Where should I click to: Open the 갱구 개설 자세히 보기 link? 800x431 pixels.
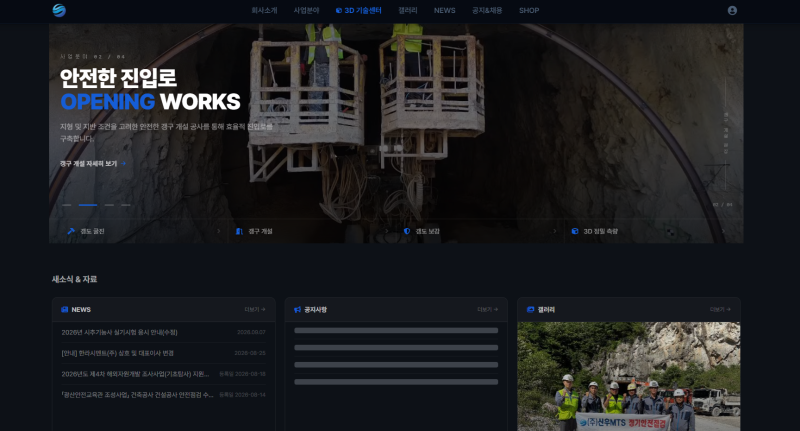click(93, 164)
